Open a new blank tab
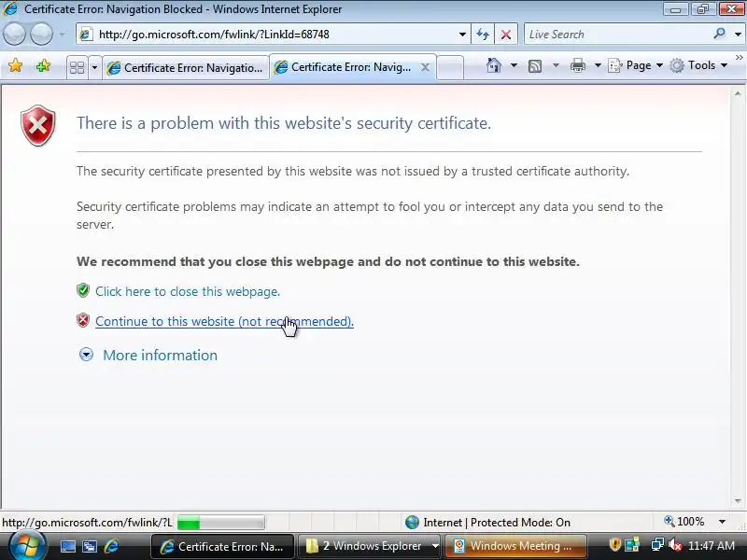The width and height of the screenshot is (747, 560). click(450, 67)
